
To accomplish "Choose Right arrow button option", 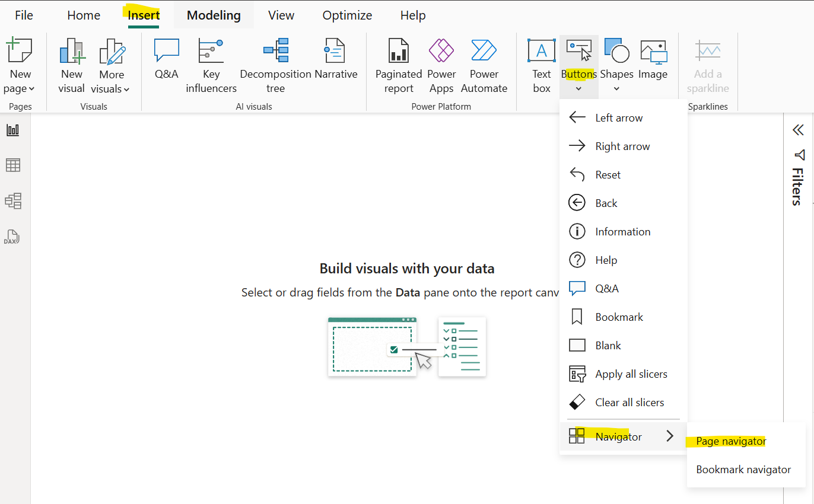I will [623, 146].
